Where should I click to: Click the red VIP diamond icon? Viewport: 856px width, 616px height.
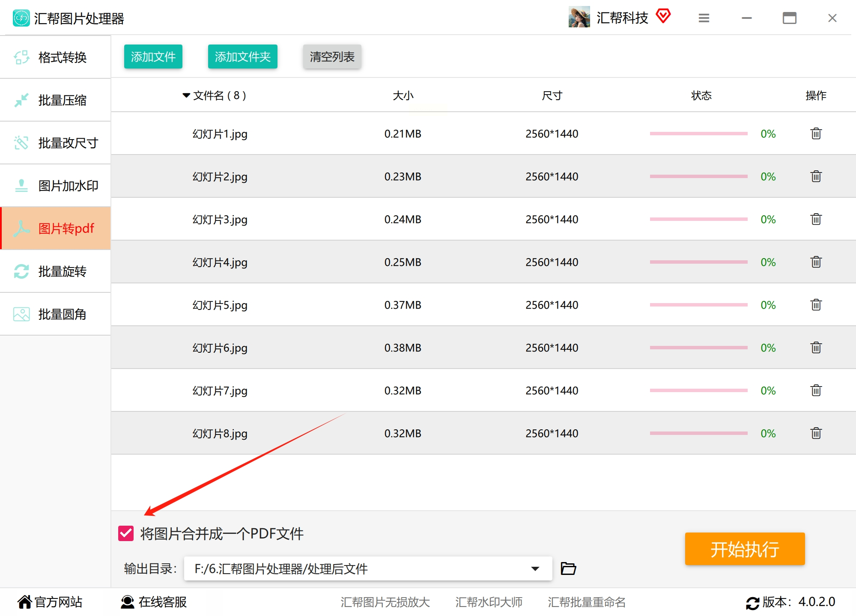tap(663, 16)
